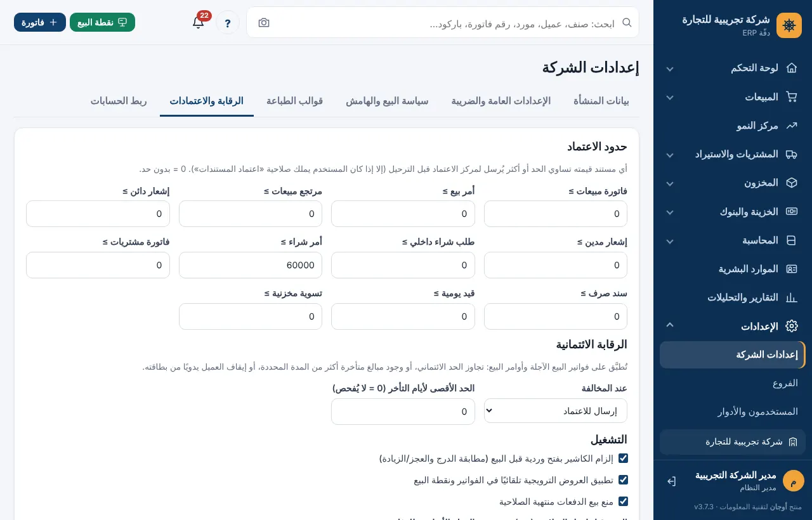Click the logout icon next to user name
Viewport: 812px width, 520px height.
click(x=671, y=481)
